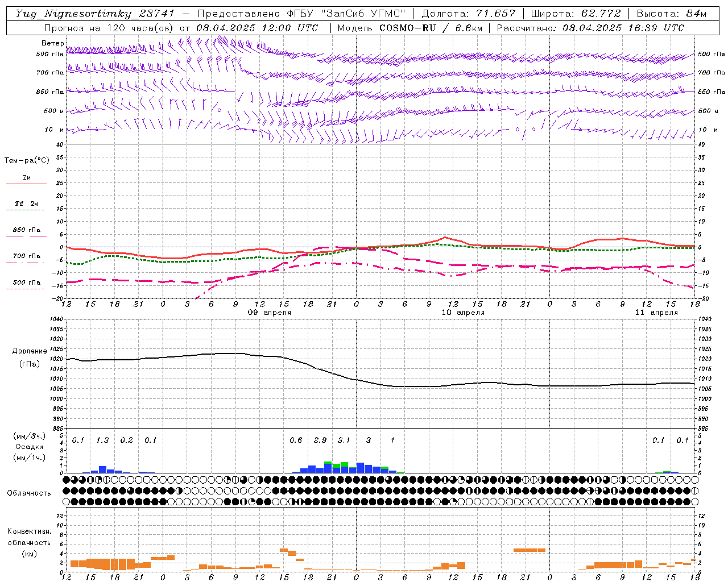Click the 11 апреля date label
Screen dimensions: 728x582
pos(656,313)
